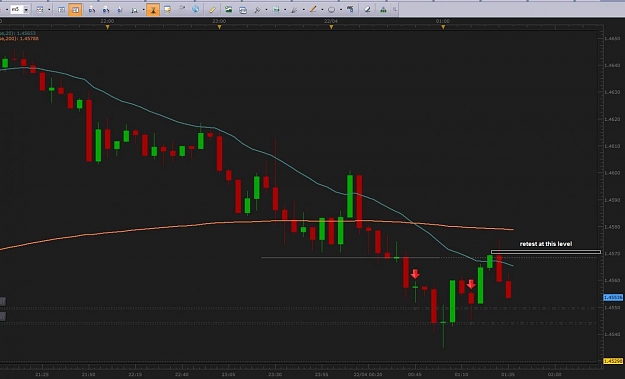
Task: Select the orange trend line drawing tool
Action: pos(313,10)
